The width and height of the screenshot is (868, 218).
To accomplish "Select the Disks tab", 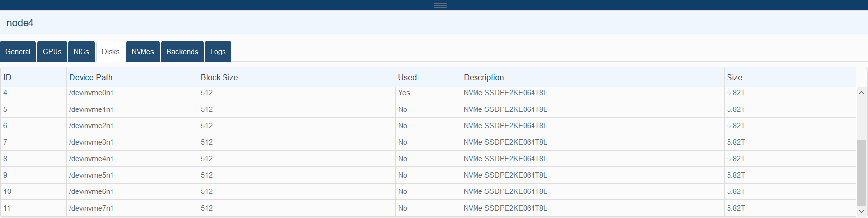I will click(111, 52).
